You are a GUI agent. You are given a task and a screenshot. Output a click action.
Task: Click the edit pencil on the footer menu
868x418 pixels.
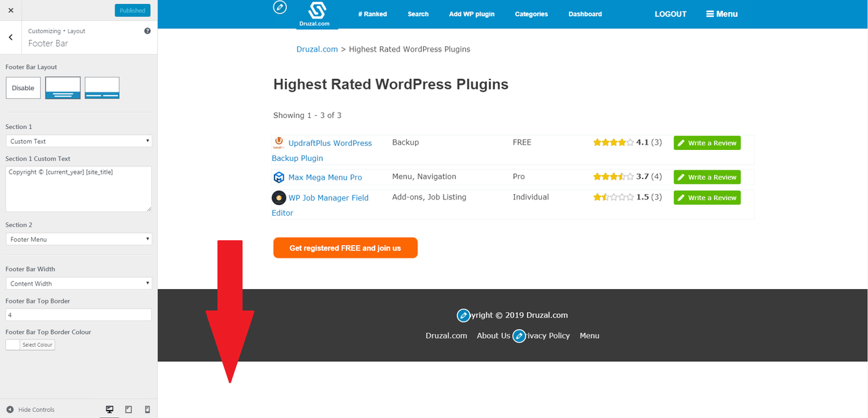coord(519,336)
